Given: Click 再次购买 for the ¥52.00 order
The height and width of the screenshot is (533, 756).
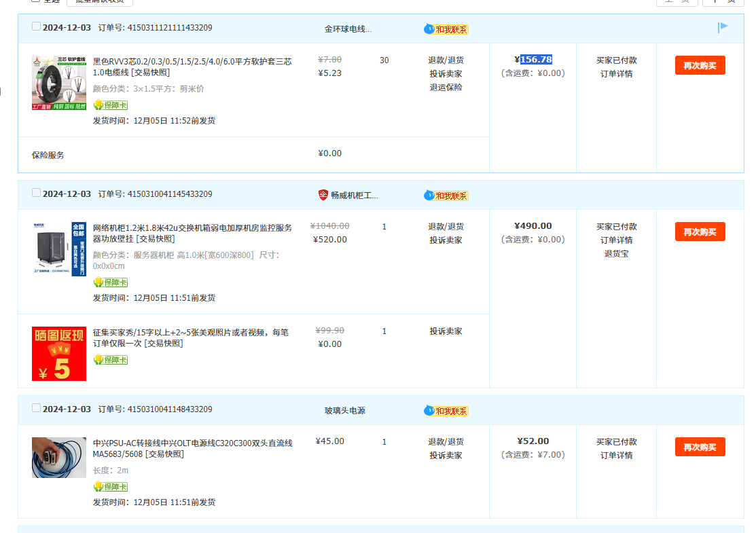Looking at the screenshot, I should tap(700, 447).
